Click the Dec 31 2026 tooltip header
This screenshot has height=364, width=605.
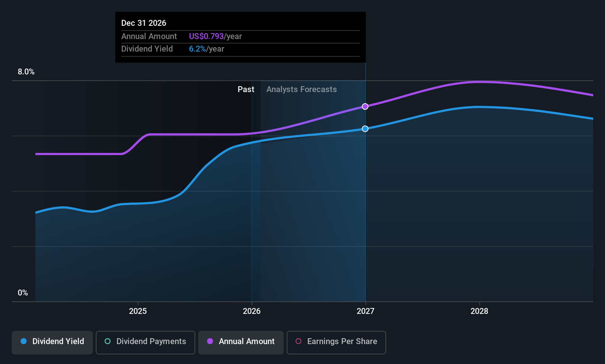(x=144, y=23)
